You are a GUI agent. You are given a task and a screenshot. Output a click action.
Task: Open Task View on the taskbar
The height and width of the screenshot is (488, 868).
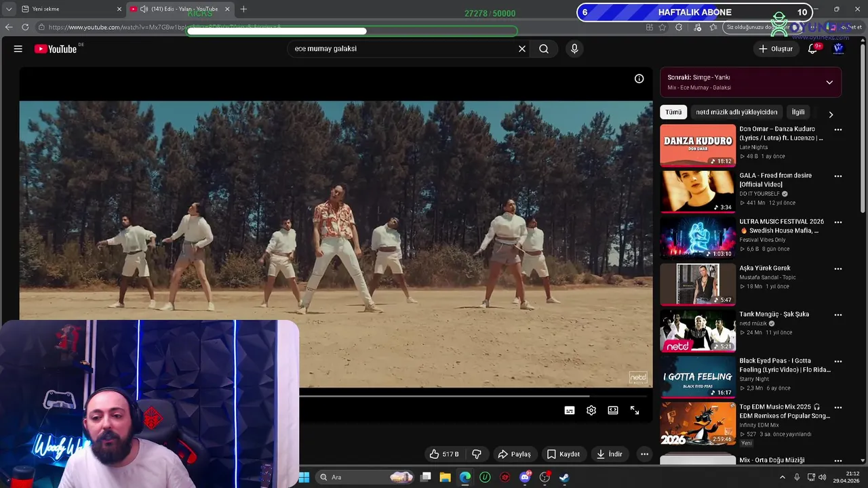point(425,477)
